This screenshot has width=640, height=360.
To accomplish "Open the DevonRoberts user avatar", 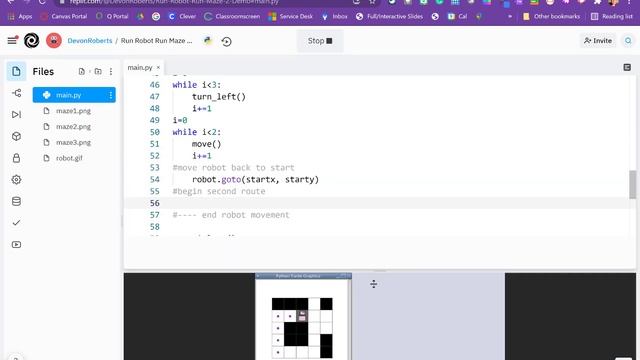I will (x=53, y=40).
